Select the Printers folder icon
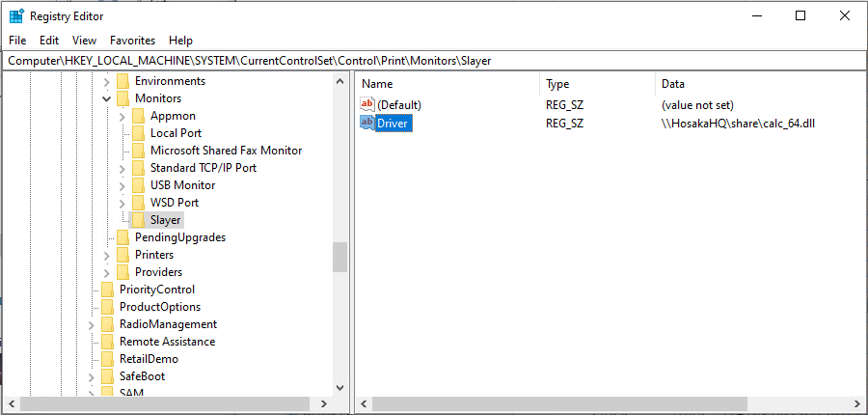The width and height of the screenshot is (868, 415). (x=122, y=255)
